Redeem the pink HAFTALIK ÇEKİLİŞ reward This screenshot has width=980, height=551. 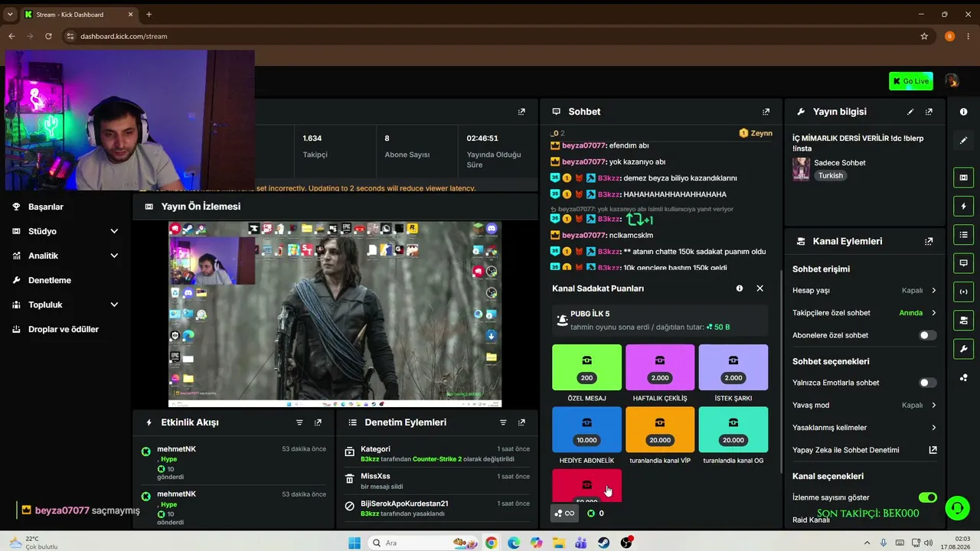pos(660,367)
